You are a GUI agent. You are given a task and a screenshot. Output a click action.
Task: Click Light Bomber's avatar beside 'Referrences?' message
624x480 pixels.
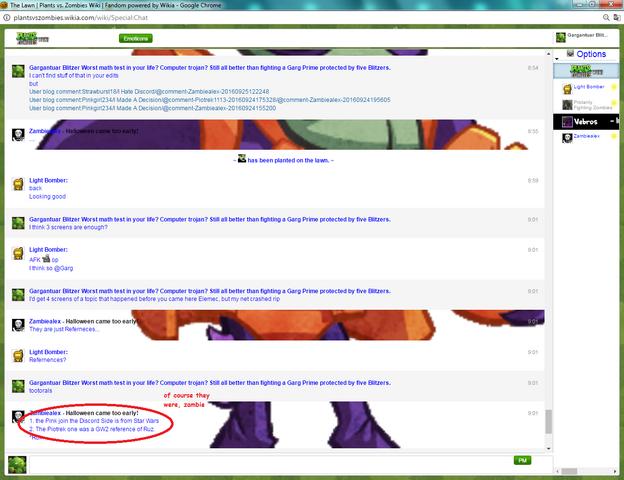click(x=18, y=355)
